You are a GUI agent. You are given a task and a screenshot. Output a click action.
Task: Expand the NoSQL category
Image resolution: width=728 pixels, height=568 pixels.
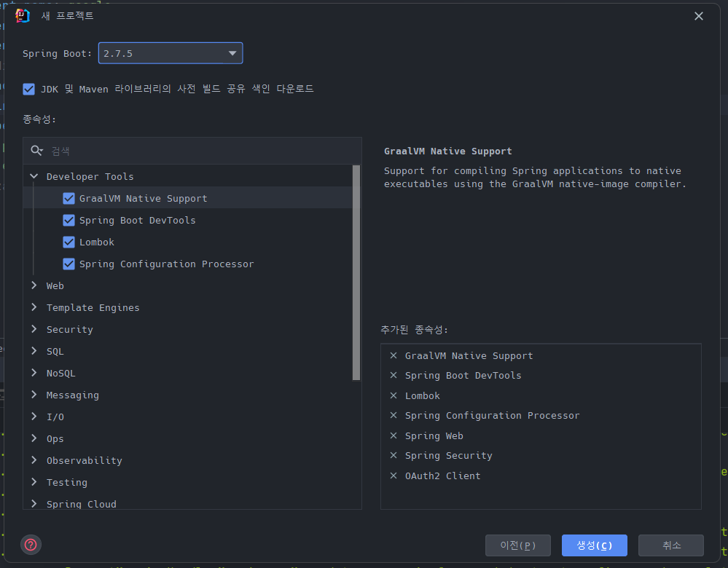coord(34,373)
